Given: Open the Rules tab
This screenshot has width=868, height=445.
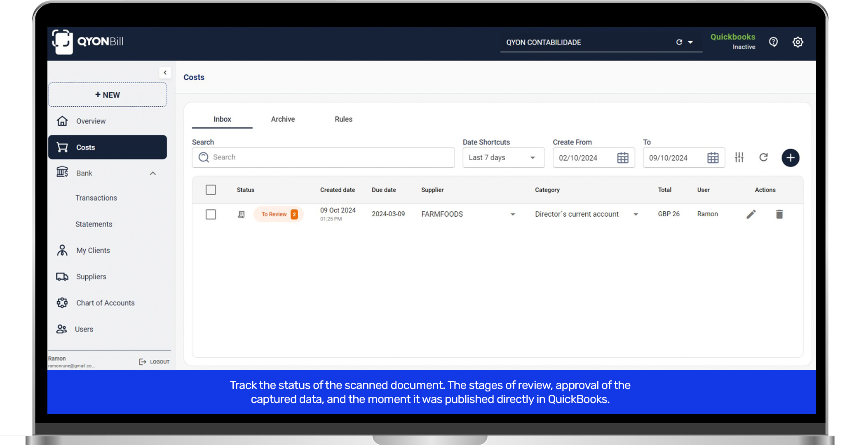Looking at the screenshot, I should pos(343,119).
